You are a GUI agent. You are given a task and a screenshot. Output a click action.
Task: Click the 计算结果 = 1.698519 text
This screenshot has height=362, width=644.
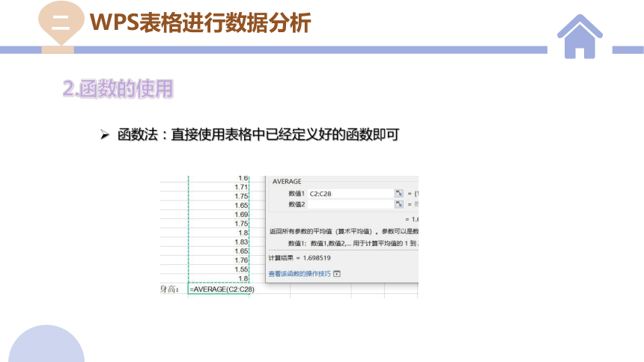tap(300, 258)
